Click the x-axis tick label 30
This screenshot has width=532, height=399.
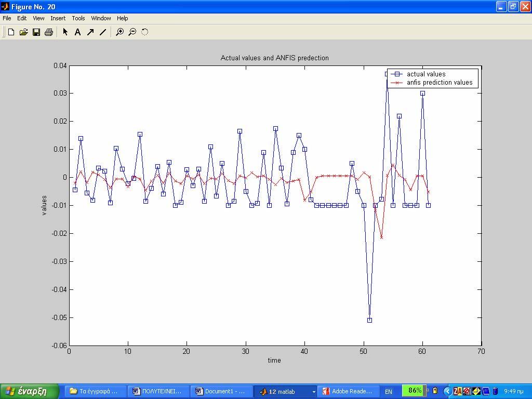point(246,352)
